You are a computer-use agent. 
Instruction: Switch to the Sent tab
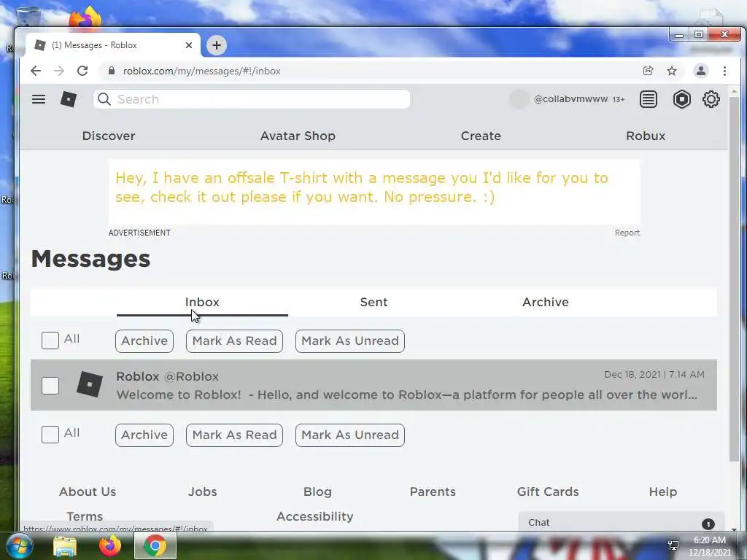[374, 302]
